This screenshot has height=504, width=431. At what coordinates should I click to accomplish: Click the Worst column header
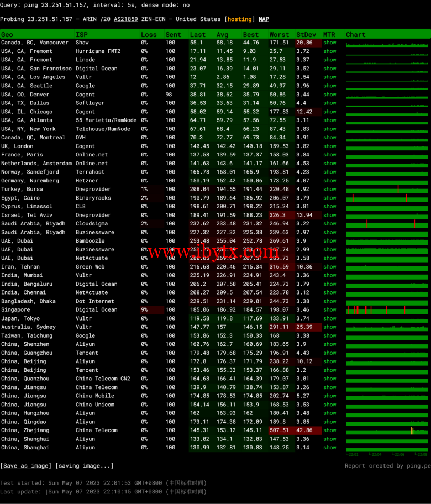[x=279, y=34]
